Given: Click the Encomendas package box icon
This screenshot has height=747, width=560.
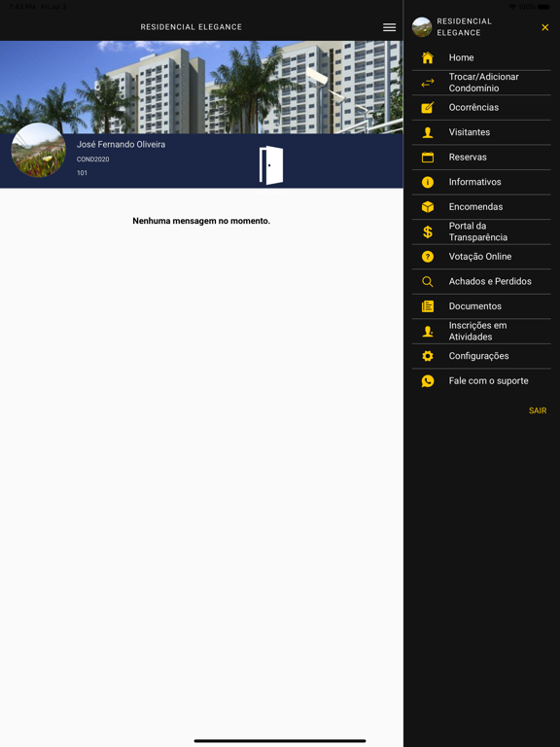Looking at the screenshot, I should pos(428,206).
